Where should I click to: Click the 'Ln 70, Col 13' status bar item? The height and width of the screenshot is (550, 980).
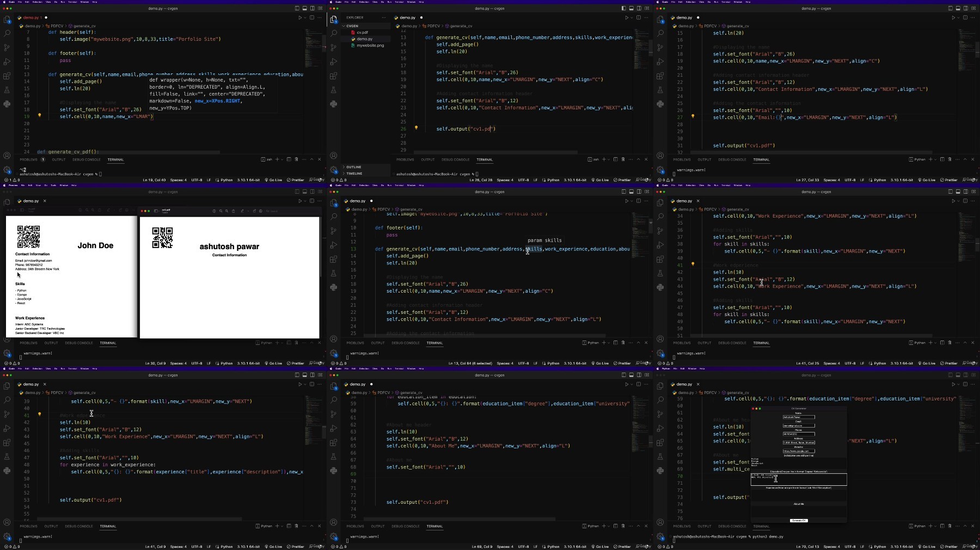click(x=807, y=546)
